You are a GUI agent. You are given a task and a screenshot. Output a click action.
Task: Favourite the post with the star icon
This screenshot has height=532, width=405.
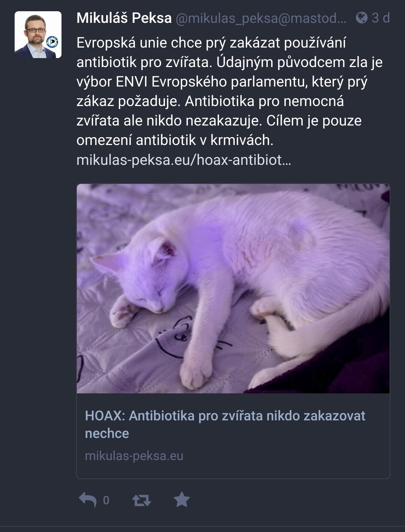click(182, 499)
